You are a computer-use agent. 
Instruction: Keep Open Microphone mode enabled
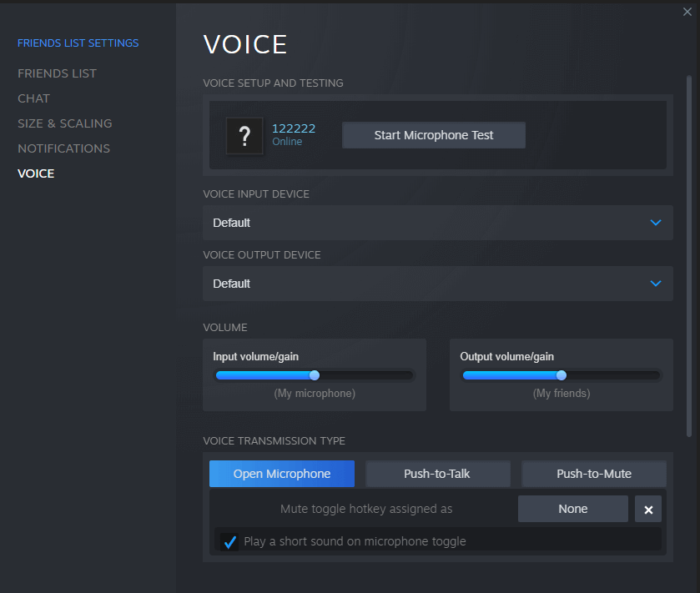click(281, 473)
